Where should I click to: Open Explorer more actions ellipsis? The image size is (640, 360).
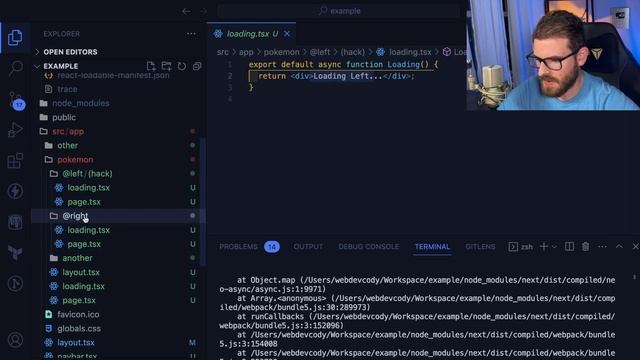coord(191,34)
